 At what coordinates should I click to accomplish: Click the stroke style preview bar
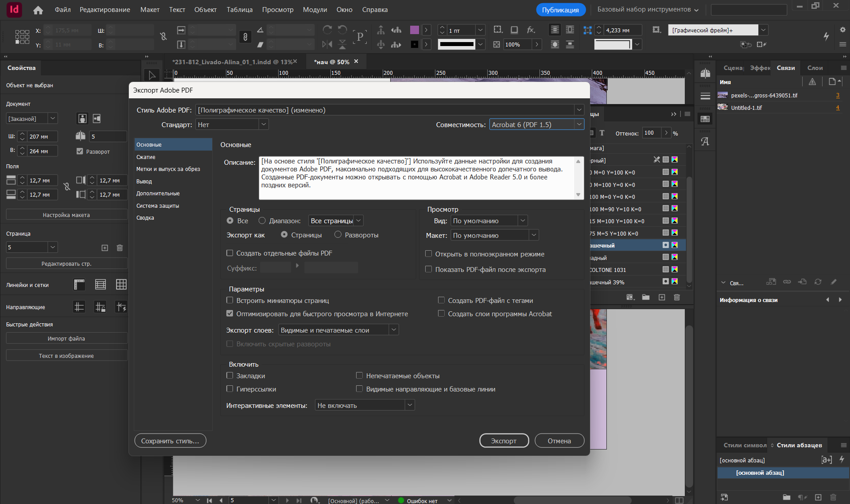click(x=456, y=44)
